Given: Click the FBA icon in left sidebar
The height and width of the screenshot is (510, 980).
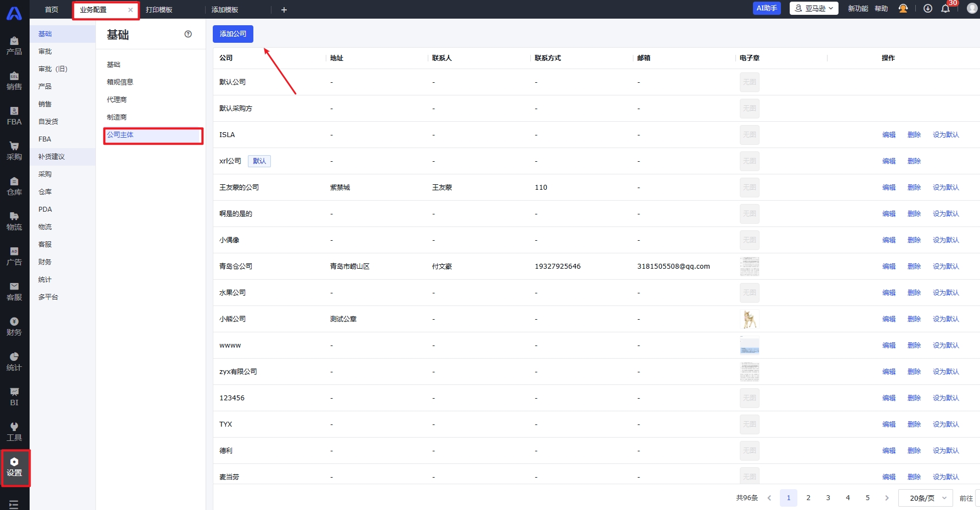Looking at the screenshot, I should (14, 116).
